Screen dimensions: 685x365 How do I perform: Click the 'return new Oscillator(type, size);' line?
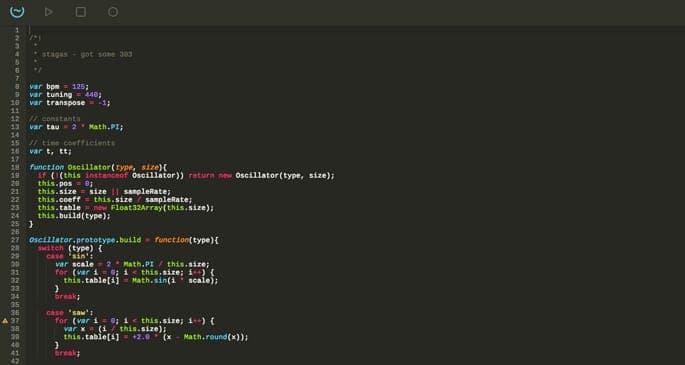[x=186, y=176]
